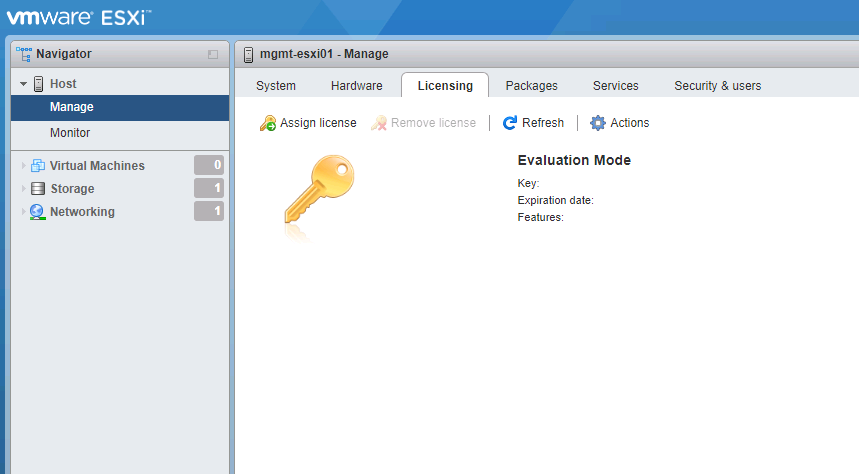859x474 pixels.
Task: Expand the Virtual Machines node
Action: pos(23,165)
